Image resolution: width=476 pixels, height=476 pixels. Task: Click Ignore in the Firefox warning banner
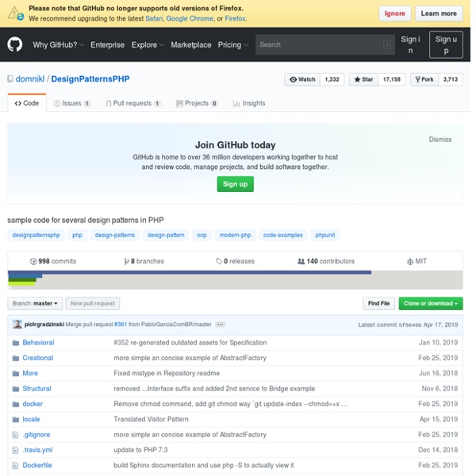click(394, 13)
